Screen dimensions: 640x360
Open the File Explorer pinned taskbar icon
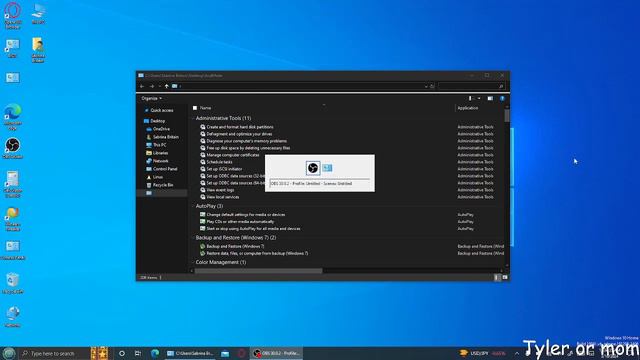click(x=225, y=353)
